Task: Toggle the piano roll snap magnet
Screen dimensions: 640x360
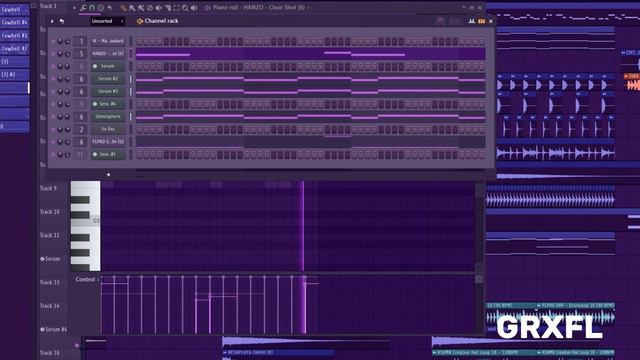Action: [x=92, y=7]
